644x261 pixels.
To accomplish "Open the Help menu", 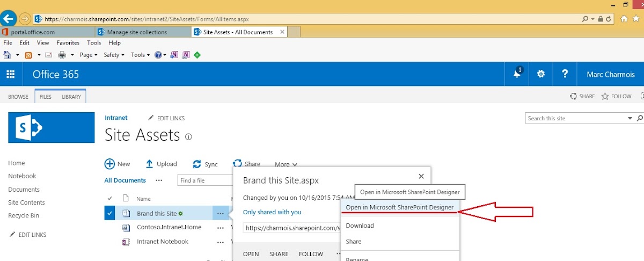I will 114,43.
